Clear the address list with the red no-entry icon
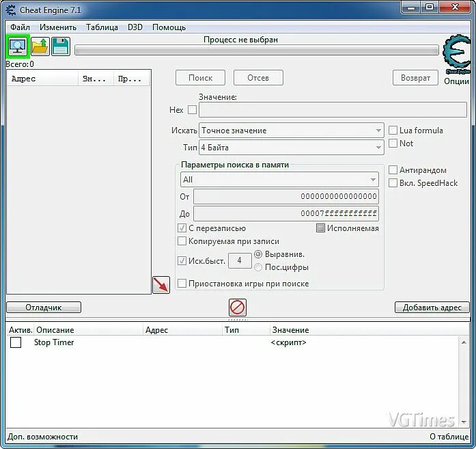Image resolution: width=476 pixels, height=449 pixels. pyautogui.click(x=238, y=307)
